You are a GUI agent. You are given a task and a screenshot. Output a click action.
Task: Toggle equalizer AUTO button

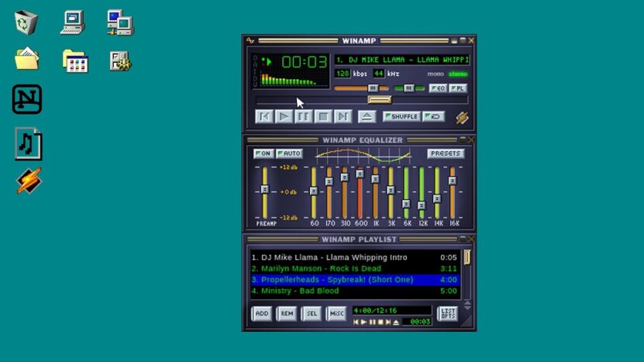point(290,153)
